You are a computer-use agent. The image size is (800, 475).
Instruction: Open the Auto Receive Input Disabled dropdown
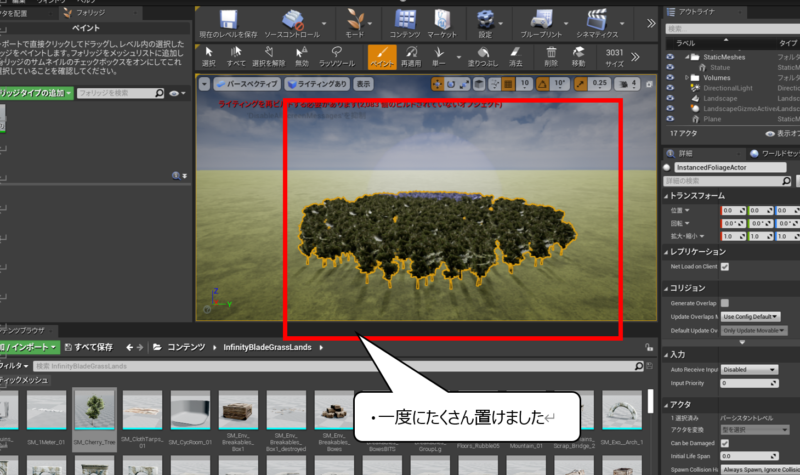tap(749, 369)
